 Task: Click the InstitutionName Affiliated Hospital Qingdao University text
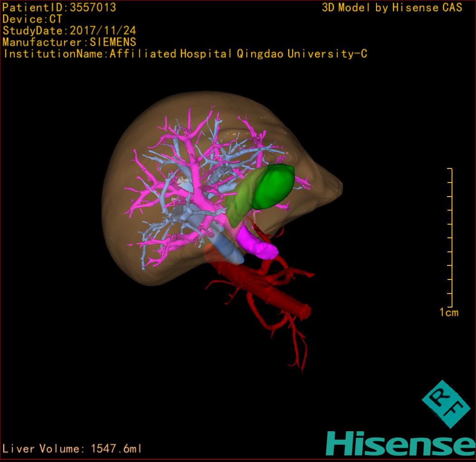[x=186, y=54]
